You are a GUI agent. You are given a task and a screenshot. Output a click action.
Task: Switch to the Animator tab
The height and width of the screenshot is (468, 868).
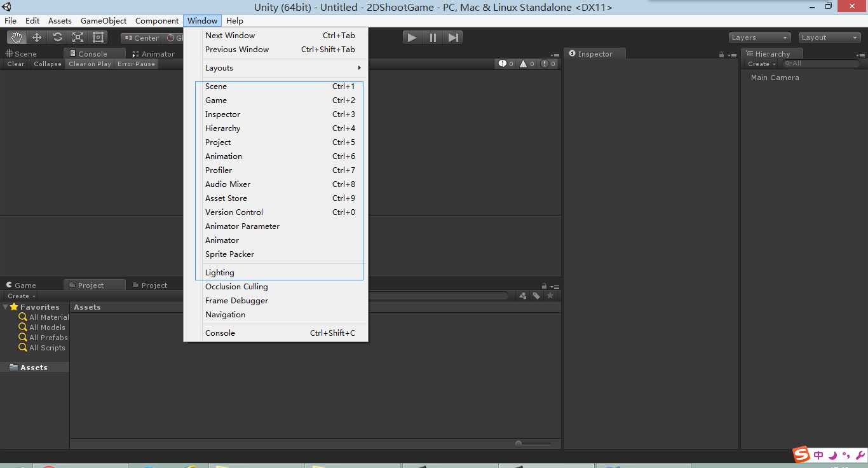tap(153, 53)
